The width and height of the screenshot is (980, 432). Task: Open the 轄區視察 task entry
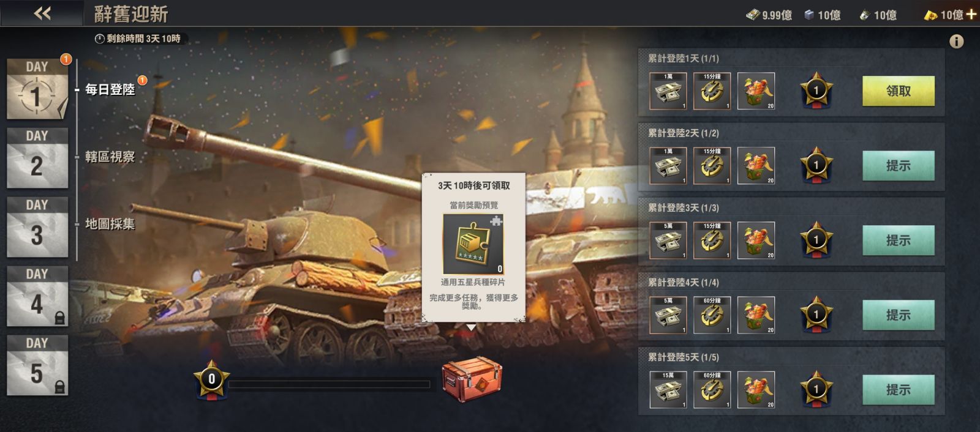pyautogui.click(x=110, y=157)
